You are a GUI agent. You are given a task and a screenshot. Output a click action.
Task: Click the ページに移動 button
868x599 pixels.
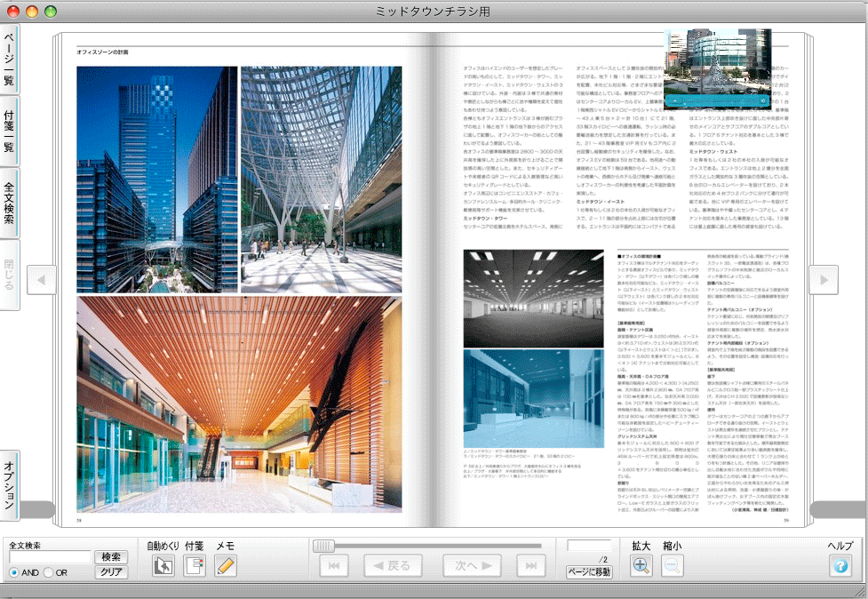(589, 571)
